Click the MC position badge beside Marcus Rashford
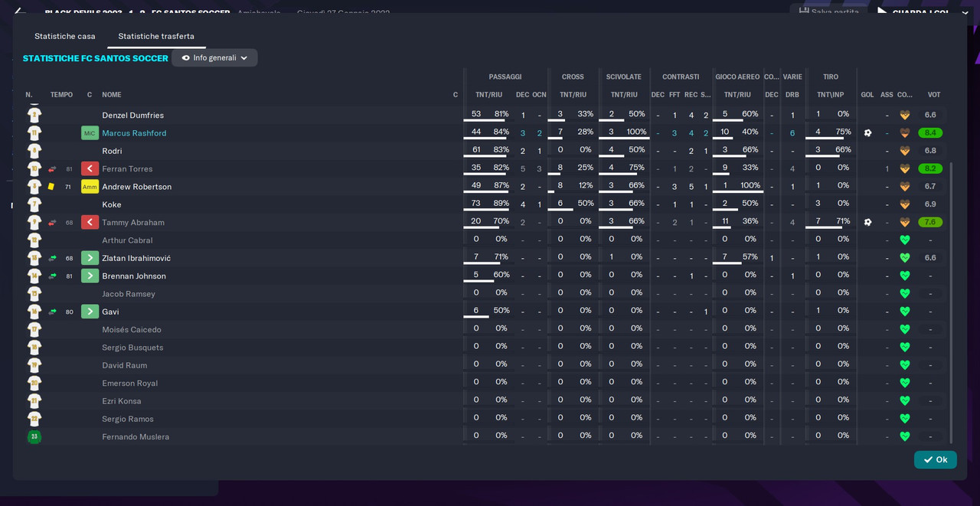The height and width of the screenshot is (506, 980). [90, 133]
